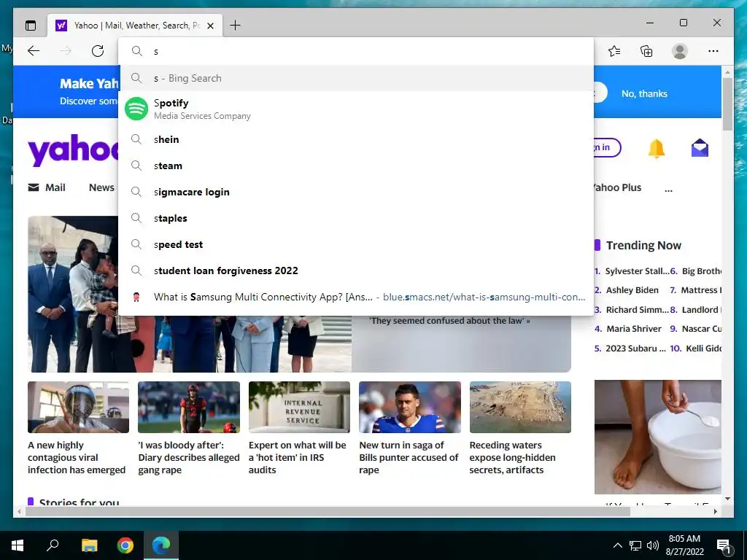
Task: Click the horizontal page scrollbar thumb
Action: [328, 511]
